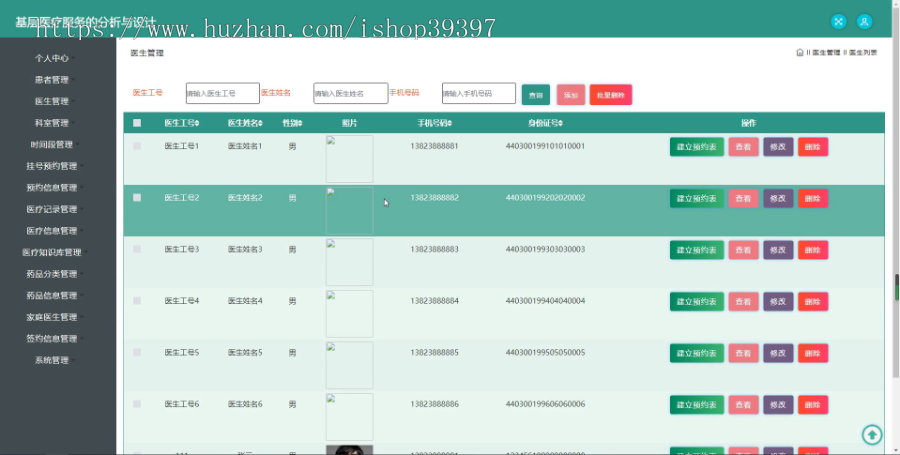Click 查看 for 医生工号4
This screenshot has width=900, height=455.
743,302
